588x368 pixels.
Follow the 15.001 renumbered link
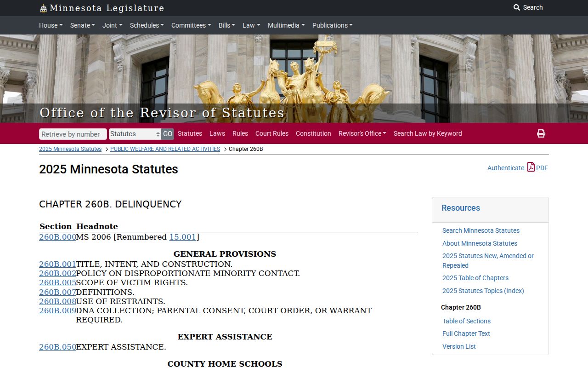point(183,237)
